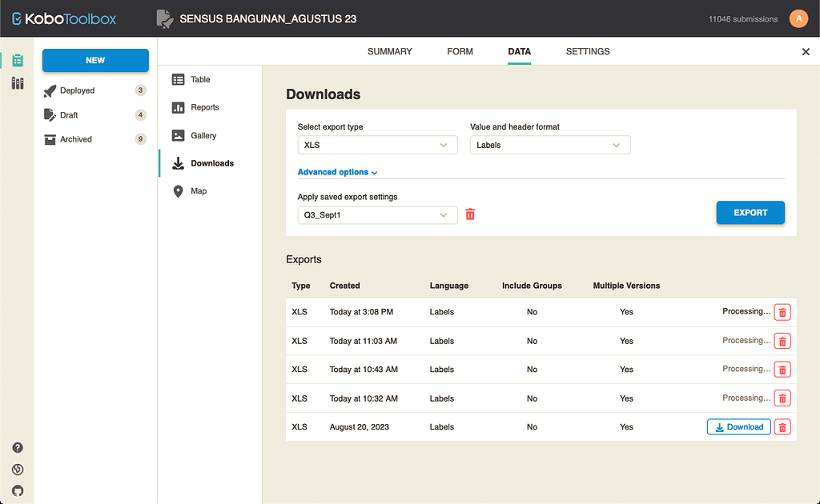Click the language globe icon
The width and height of the screenshot is (820, 504).
point(17,469)
